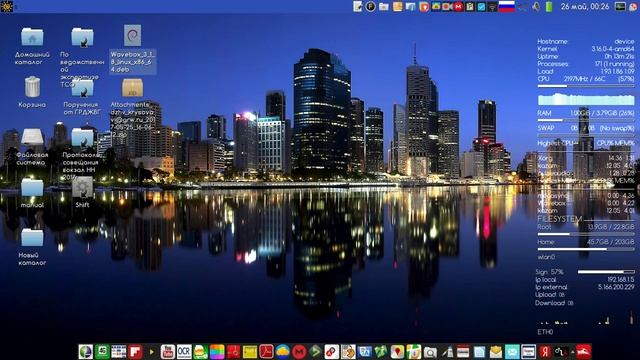Open the red calendar dock icon

pyautogui.click(x=463, y=352)
